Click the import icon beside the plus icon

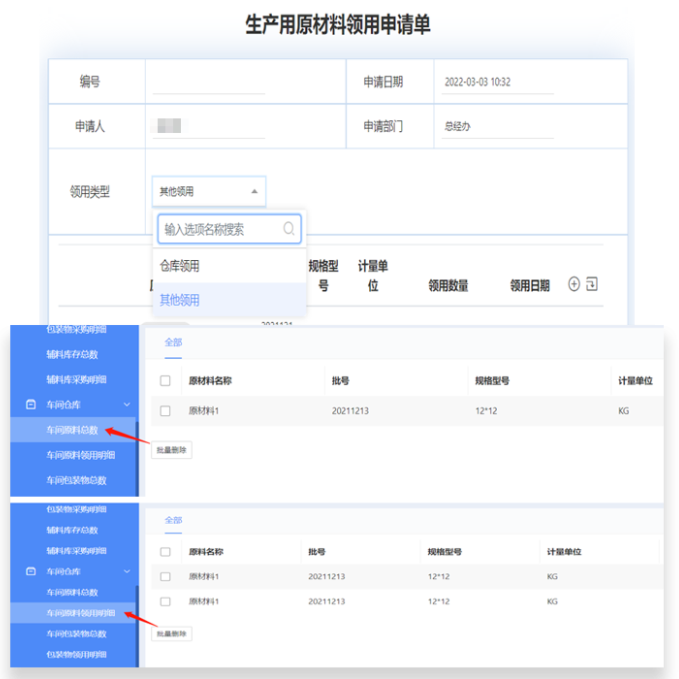click(592, 284)
